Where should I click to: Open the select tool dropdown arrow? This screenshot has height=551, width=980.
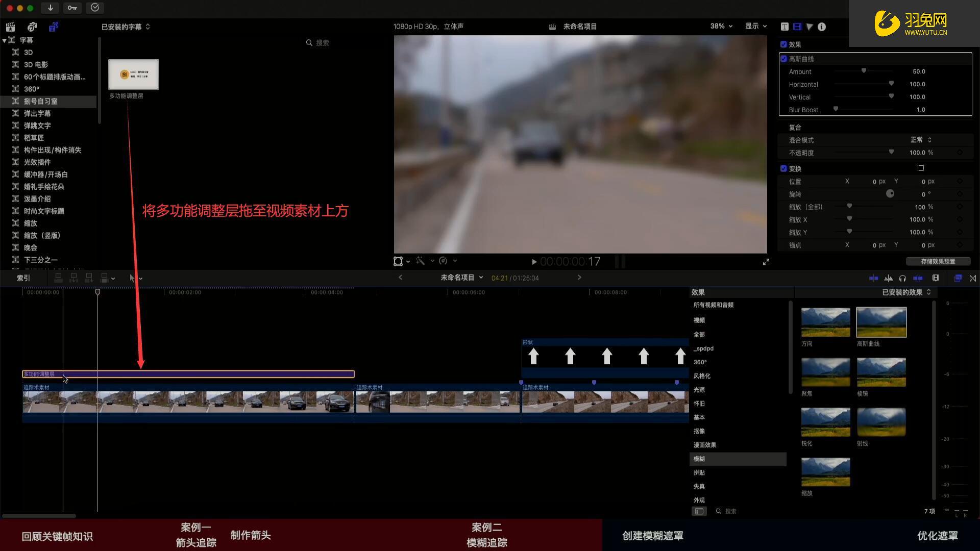click(140, 279)
